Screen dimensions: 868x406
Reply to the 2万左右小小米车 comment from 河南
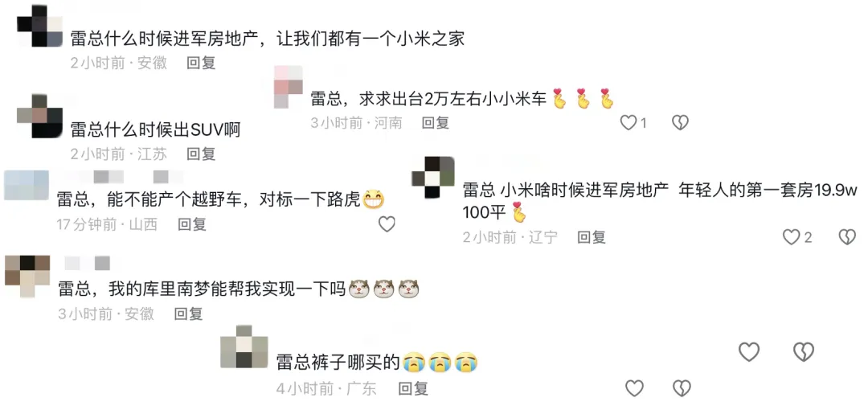(436, 122)
